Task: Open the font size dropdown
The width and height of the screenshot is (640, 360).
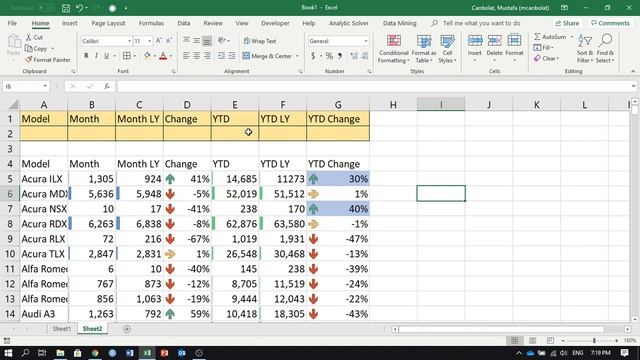Action: point(149,41)
